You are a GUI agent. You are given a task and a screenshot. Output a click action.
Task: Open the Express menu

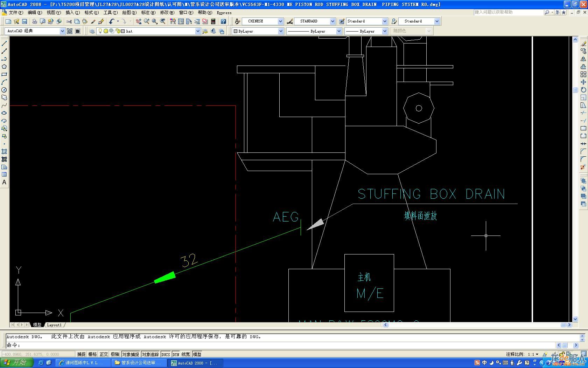pyautogui.click(x=224, y=13)
